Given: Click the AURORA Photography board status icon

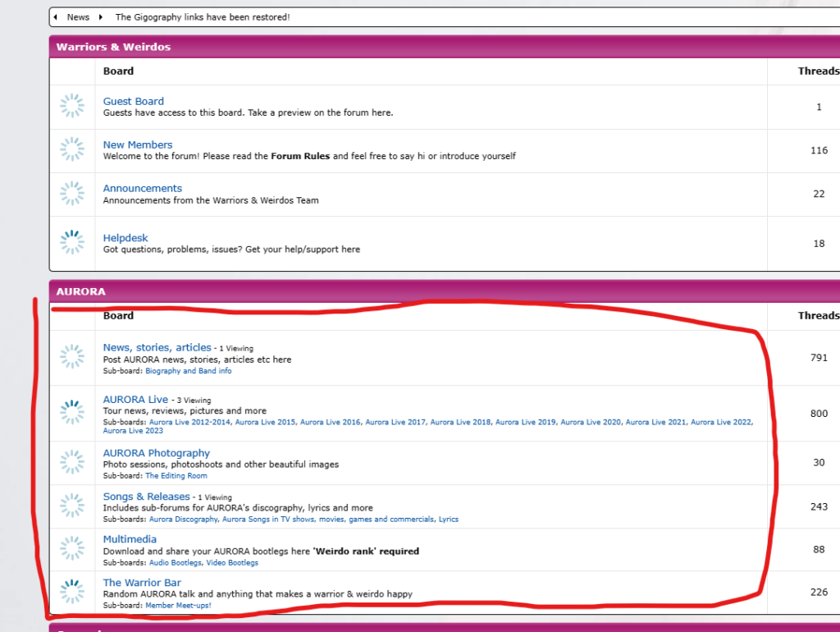Looking at the screenshot, I should 72,462.
